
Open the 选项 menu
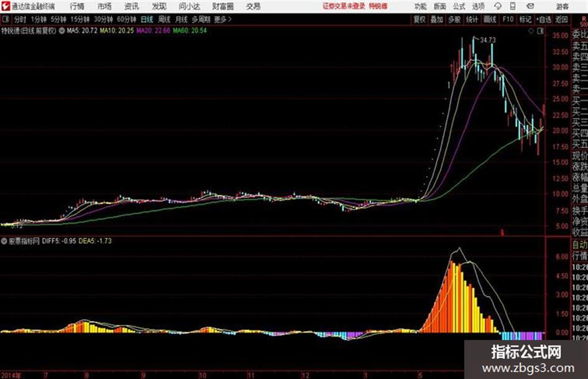pos(478,6)
